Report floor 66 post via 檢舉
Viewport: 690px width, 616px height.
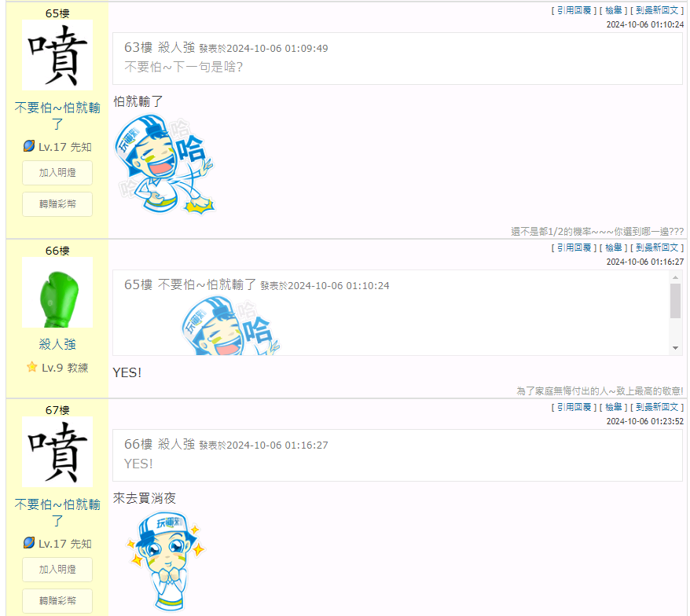614,247
